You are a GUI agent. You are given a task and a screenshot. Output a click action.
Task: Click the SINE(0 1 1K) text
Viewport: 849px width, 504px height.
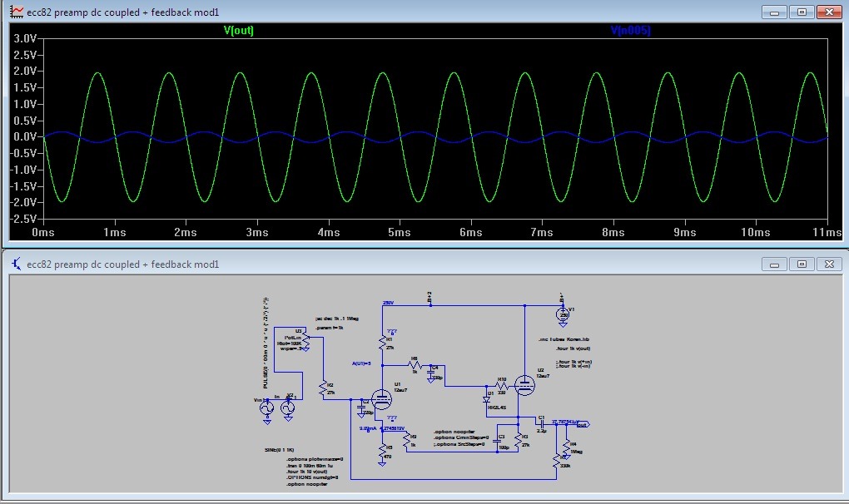280,450
